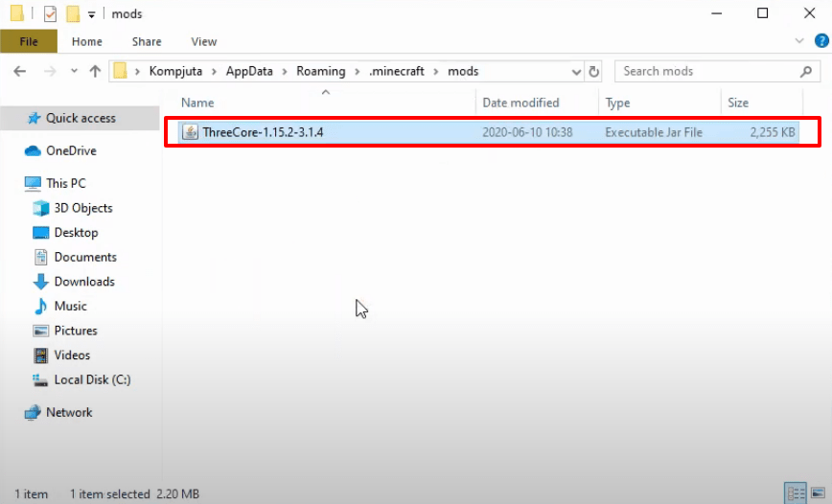Open the View ribbon tab

[204, 41]
